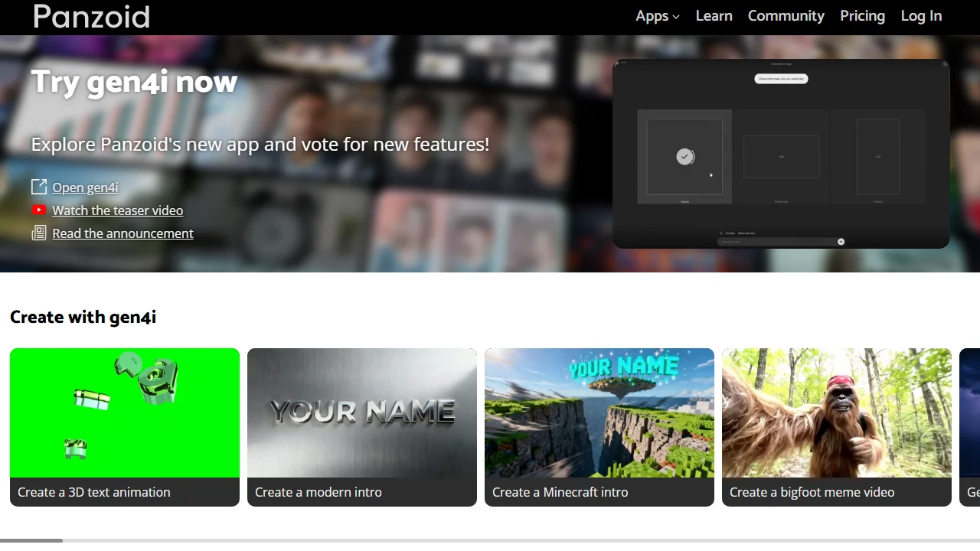Go to the Community section

[x=786, y=16]
